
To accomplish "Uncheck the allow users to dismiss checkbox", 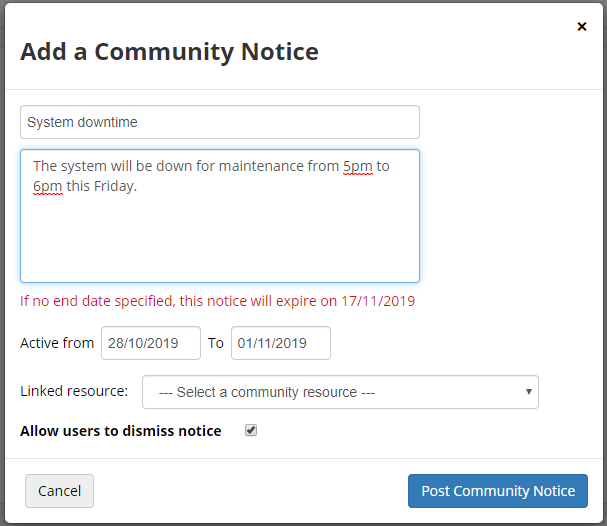I will [251, 431].
